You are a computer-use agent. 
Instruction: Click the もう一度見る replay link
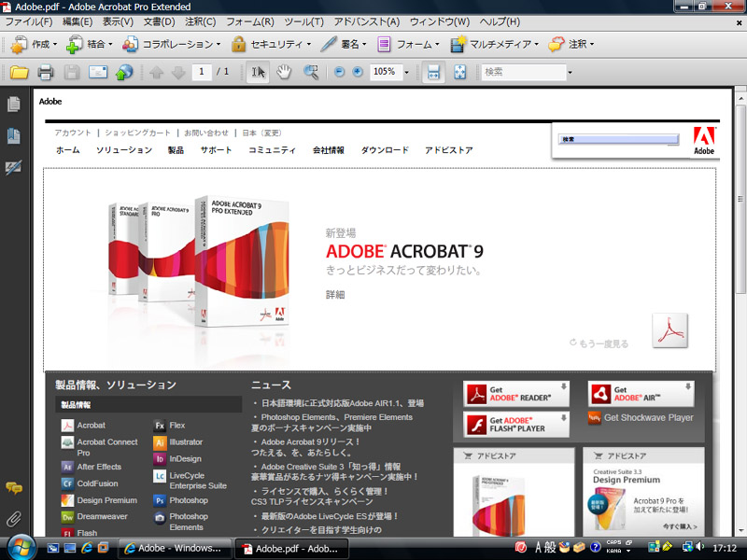pyautogui.click(x=599, y=343)
